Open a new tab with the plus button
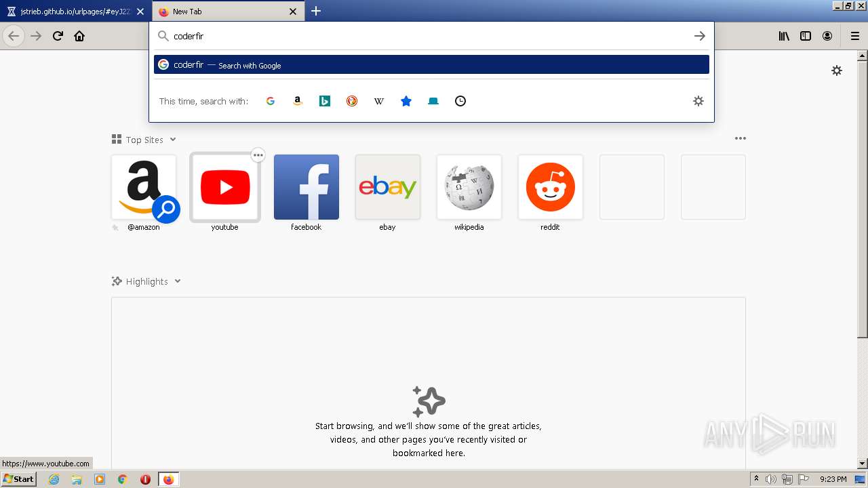The image size is (868, 488). 316,11
